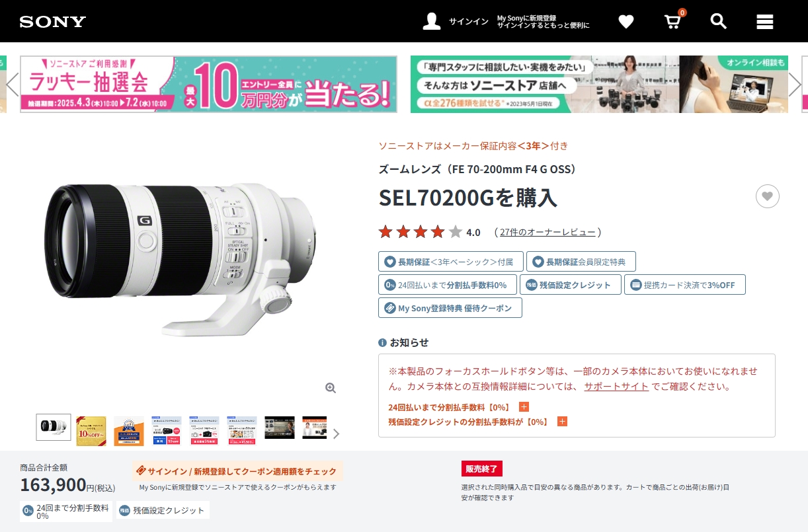Show next thumbnails with right chevron

pyautogui.click(x=336, y=434)
